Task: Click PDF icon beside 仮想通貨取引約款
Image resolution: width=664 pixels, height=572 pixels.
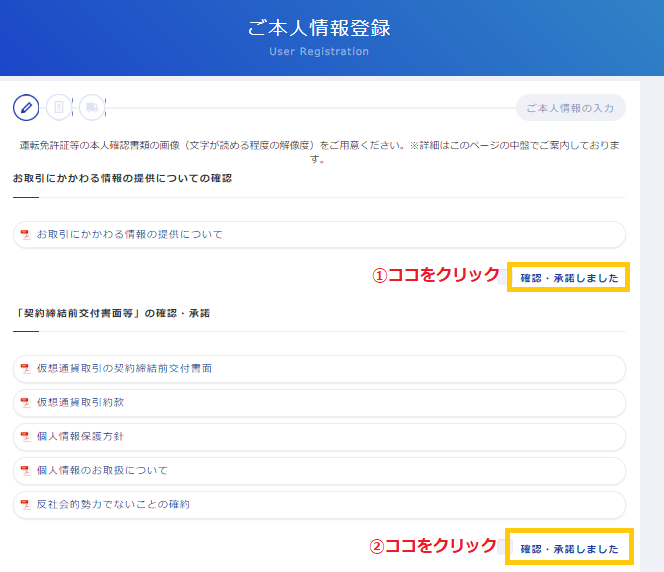Action: [x=25, y=402]
